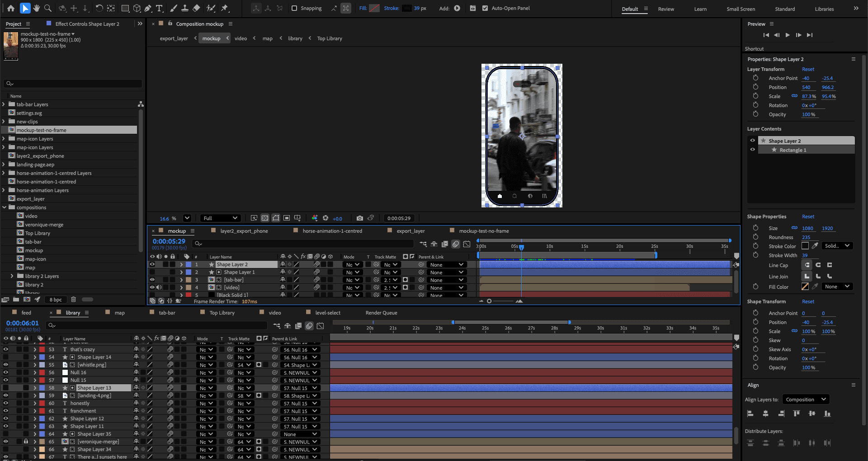Enable the Snapping checkbox
Screen dimensions: 868x461
coord(294,8)
